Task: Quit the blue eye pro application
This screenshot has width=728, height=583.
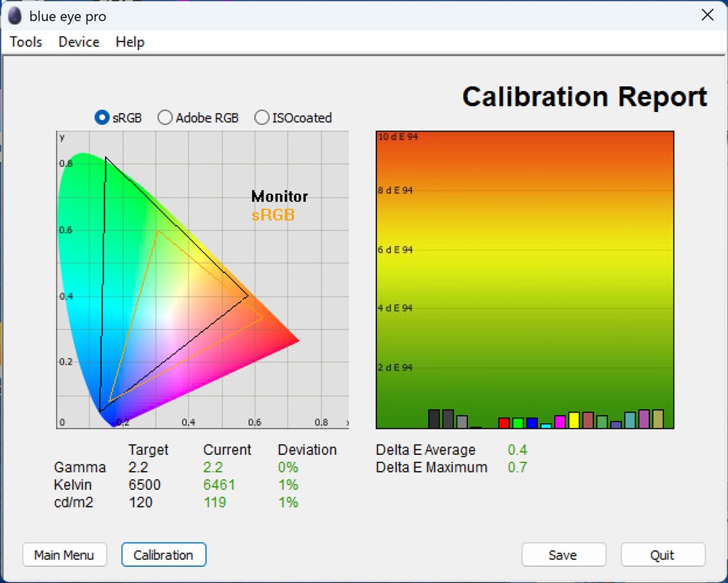Action: [x=662, y=555]
